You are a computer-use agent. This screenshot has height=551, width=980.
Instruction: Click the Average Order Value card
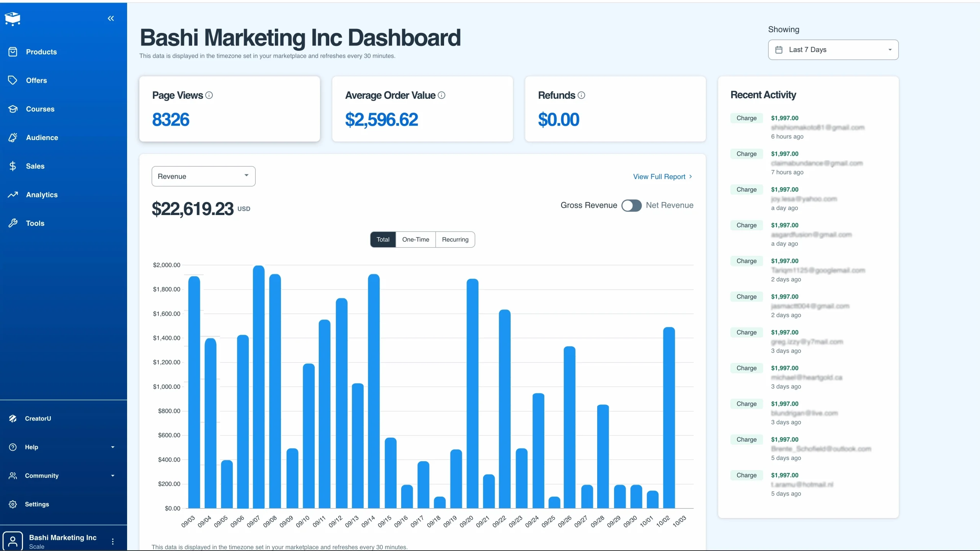point(423,109)
